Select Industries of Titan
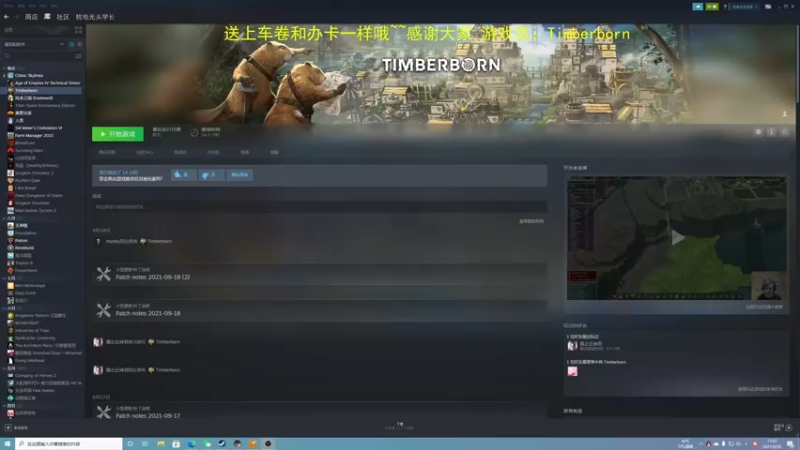The image size is (800, 450). (32, 331)
